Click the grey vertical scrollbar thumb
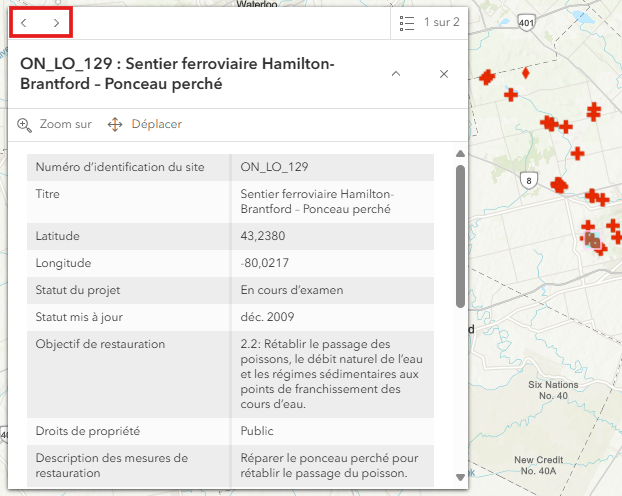This screenshot has height=496, width=622. [x=459, y=235]
